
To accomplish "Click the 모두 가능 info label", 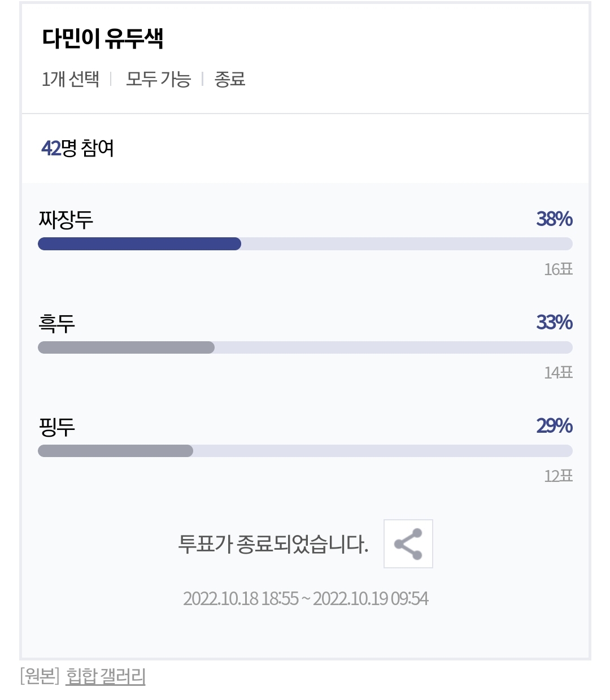I will pyautogui.click(x=158, y=79).
